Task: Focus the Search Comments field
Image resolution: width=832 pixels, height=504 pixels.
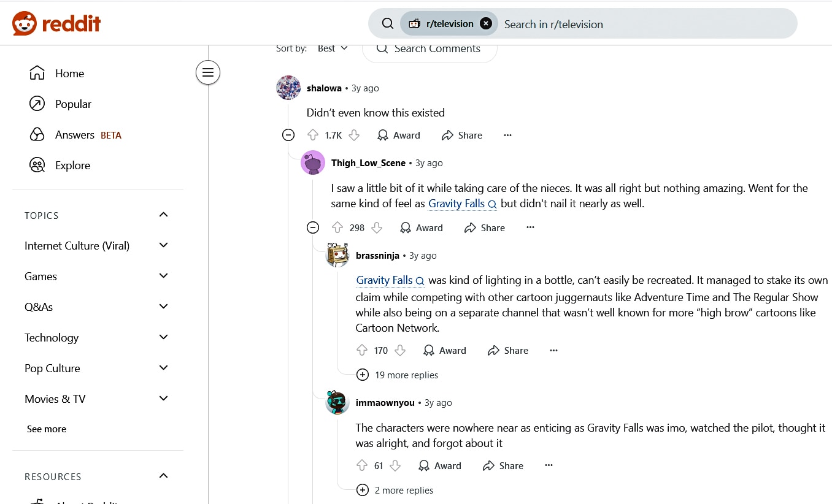Action: click(436, 49)
